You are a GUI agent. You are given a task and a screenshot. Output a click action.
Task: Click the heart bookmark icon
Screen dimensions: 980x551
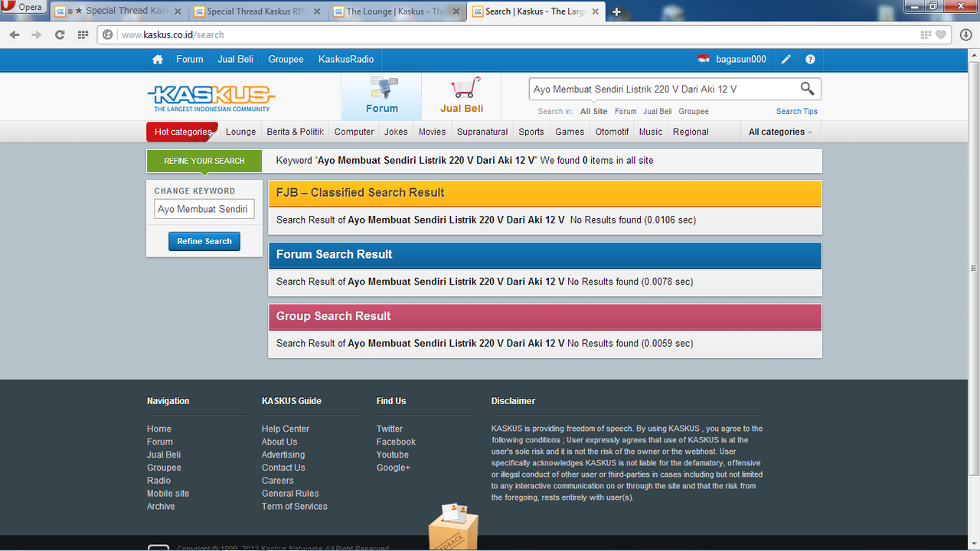point(942,34)
